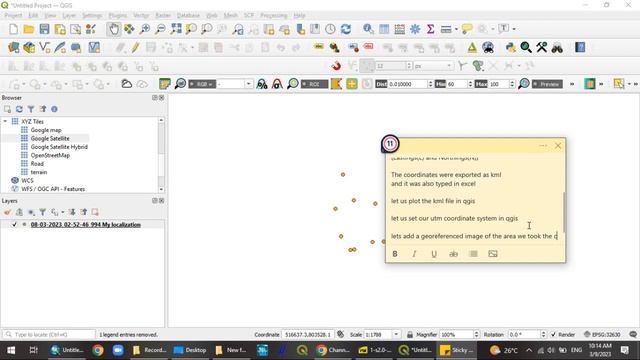Adjust the Dist value spinner
This screenshot has width=640, height=360.
(430, 84)
